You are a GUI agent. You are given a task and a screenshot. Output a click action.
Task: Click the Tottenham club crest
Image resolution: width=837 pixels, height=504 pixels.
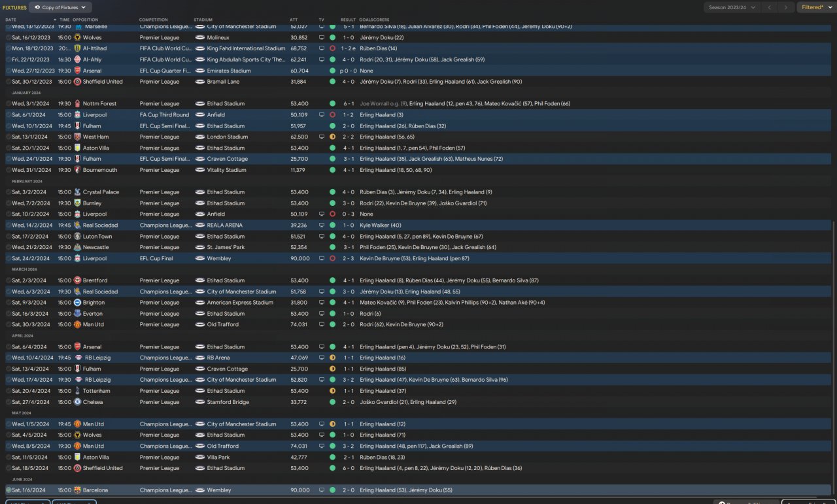(x=77, y=391)
